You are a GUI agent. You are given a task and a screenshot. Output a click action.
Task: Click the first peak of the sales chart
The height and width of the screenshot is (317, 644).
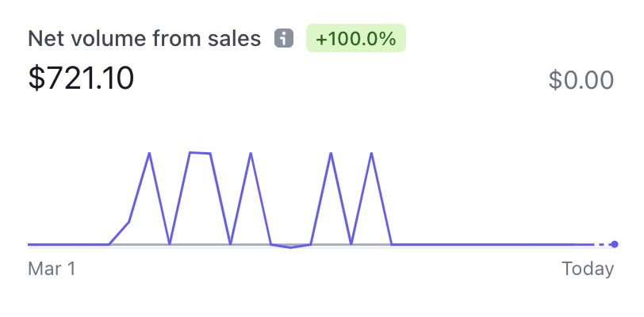click(x=149, y=153)
